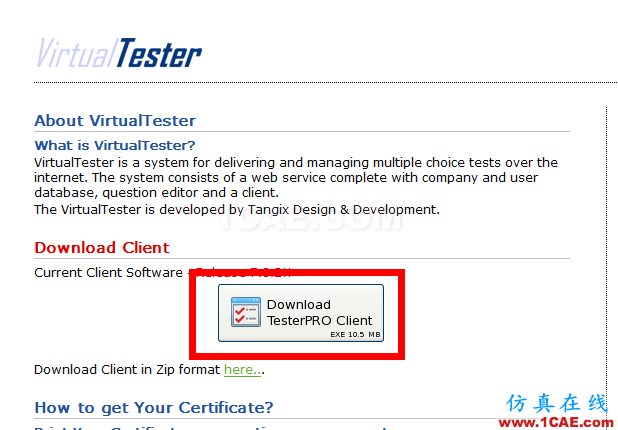The width and height of the screenshot is (618, 430).
Task: Click 'Current Client Software' text line
Action: pos(162,272)
